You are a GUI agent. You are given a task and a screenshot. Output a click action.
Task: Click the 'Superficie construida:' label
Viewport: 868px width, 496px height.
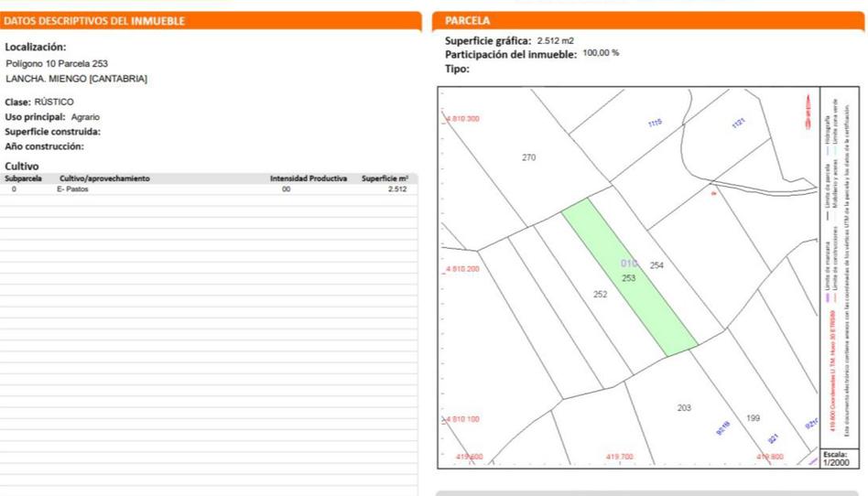[x=52, y=132]
